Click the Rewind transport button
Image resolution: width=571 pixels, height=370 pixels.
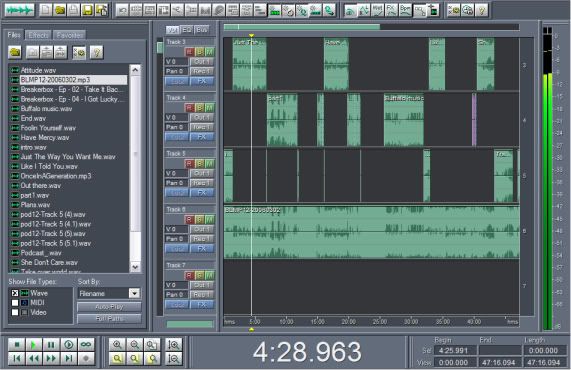pyautogui.click(x=34, y=359)
